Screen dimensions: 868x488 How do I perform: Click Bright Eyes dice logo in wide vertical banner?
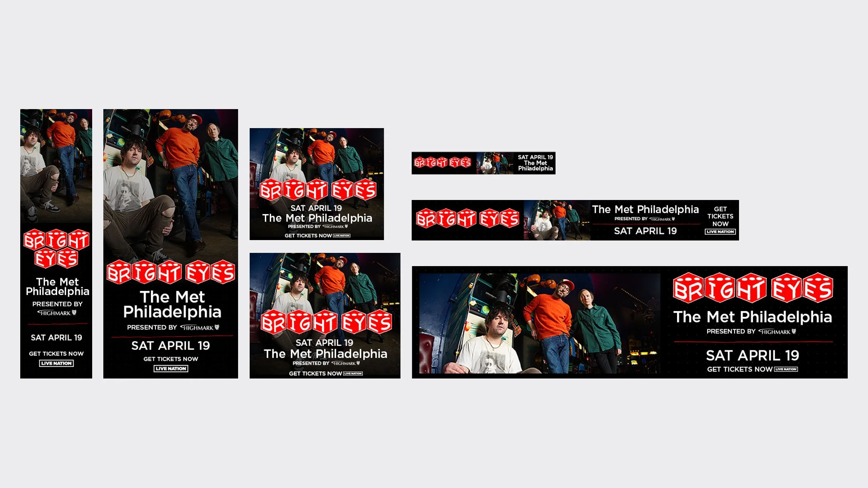pyautogui.click(x=171, y=273)
